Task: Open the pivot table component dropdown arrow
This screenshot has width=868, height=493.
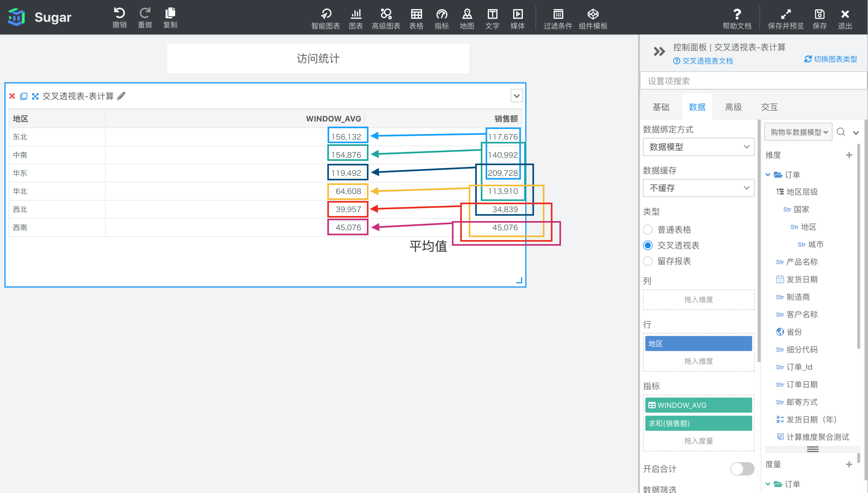Action: [517, 96]
